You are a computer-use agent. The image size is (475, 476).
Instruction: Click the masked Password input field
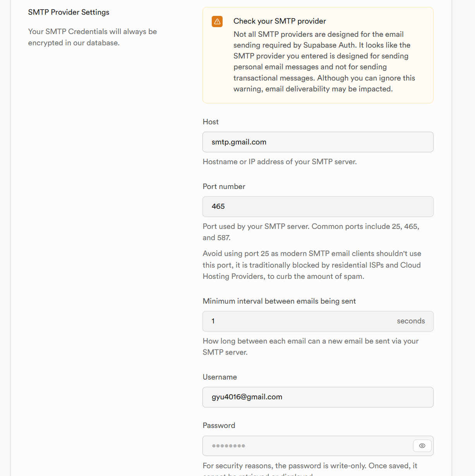click(306, 446)
